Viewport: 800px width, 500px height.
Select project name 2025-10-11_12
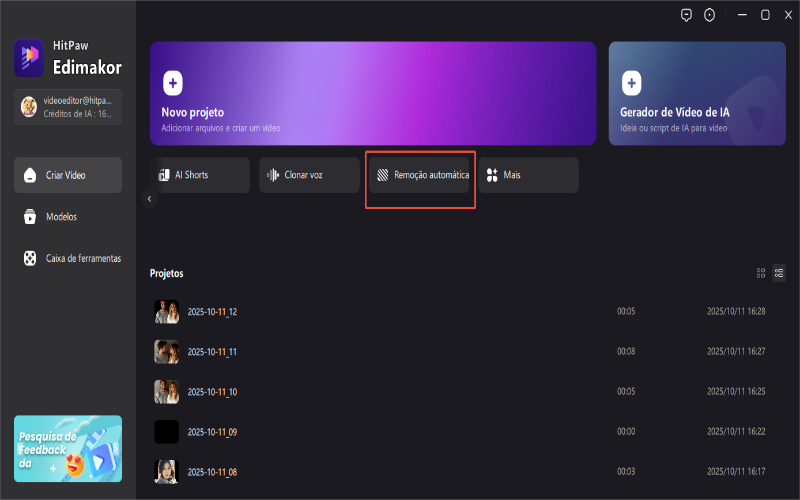[212, 312]
